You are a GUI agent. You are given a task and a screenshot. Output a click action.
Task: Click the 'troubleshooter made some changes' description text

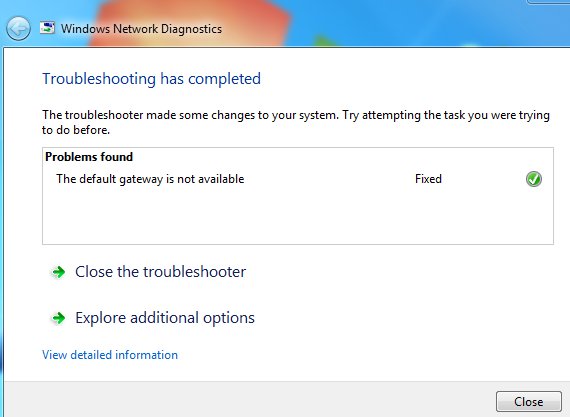tap(296, 122)
